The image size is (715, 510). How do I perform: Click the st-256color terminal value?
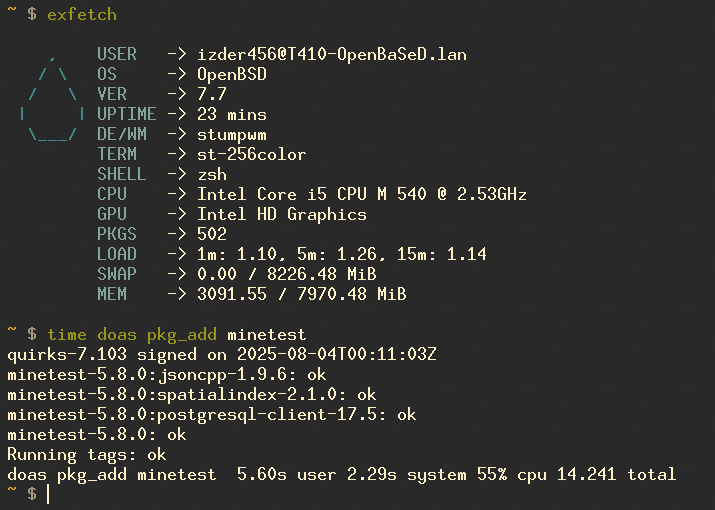(251, 155)
